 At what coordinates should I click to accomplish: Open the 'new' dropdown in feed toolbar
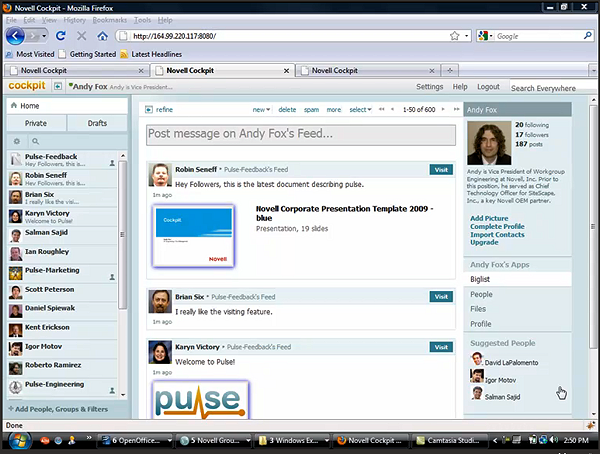[x=261, y=109]
